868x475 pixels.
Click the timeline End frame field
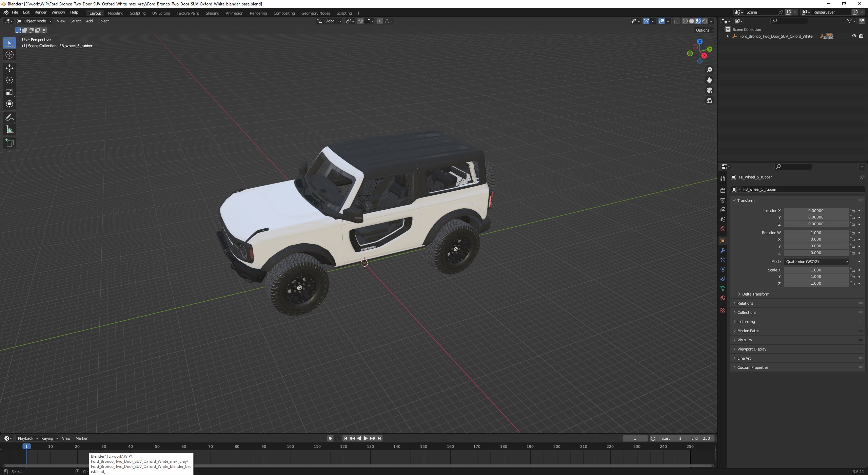pyautogui.click(x=701, y=438)
